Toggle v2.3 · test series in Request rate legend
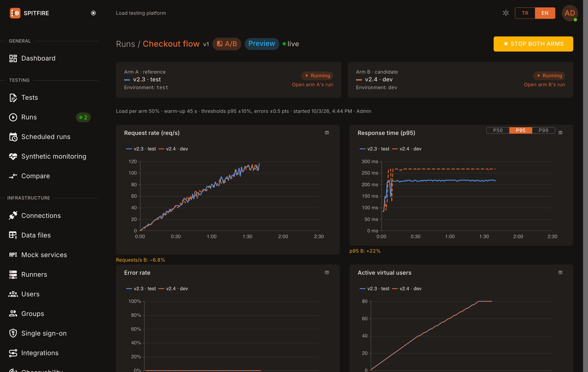Image resolution: width=588 pixels, height=372 pixels. click(x=141, y=149)
